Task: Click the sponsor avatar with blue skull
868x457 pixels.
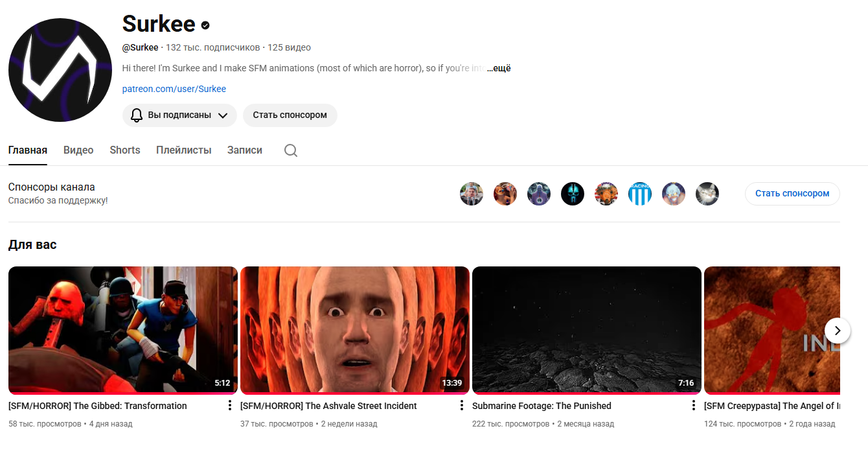Action: [573, 194]
